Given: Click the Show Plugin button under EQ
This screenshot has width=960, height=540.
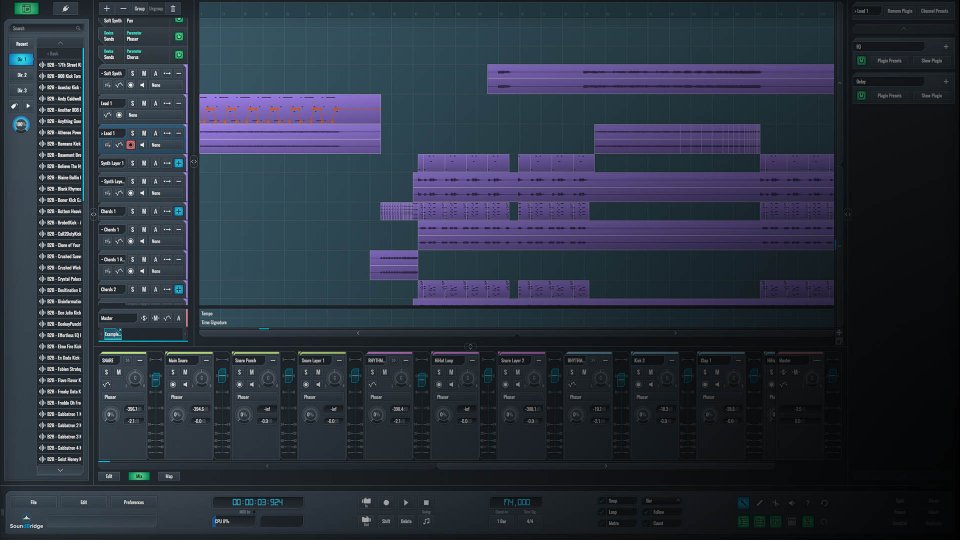Looking at the screenshot, I should 930,60.
